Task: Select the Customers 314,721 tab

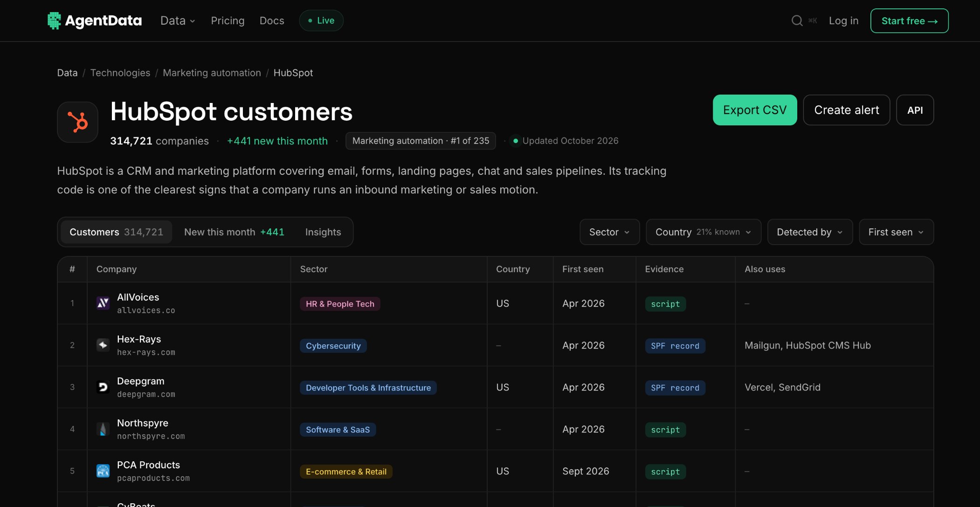Action: tap(117, 232)
